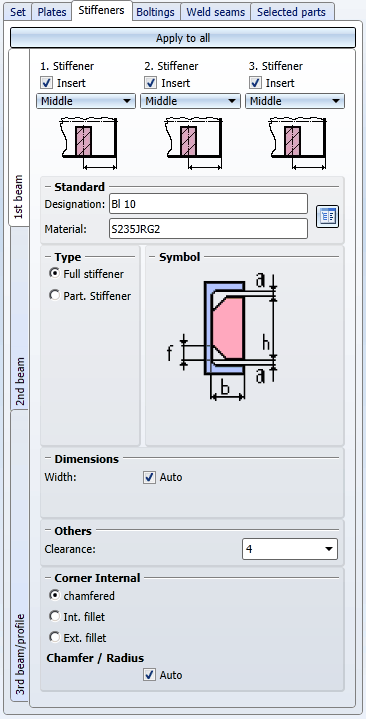Toggle the Width Auto checkbox
Image resolution: width=366 pixels, height=719 pixels.
[150, 477]
